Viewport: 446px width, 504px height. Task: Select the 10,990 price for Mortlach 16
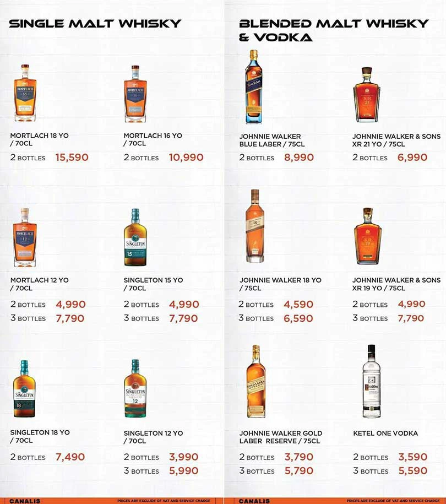point(186,158)
